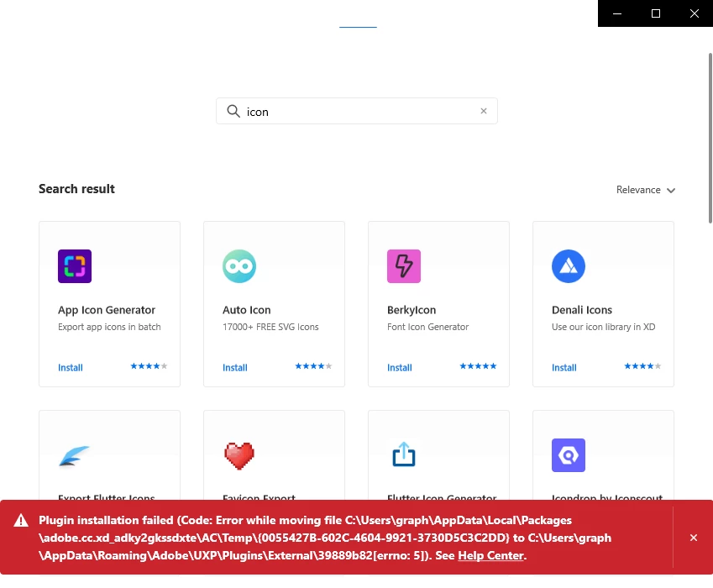Click the Icondrop by Iconscout logo
Image resolution: width=713 pixels, height=588 pixels.
pos(569,455)
